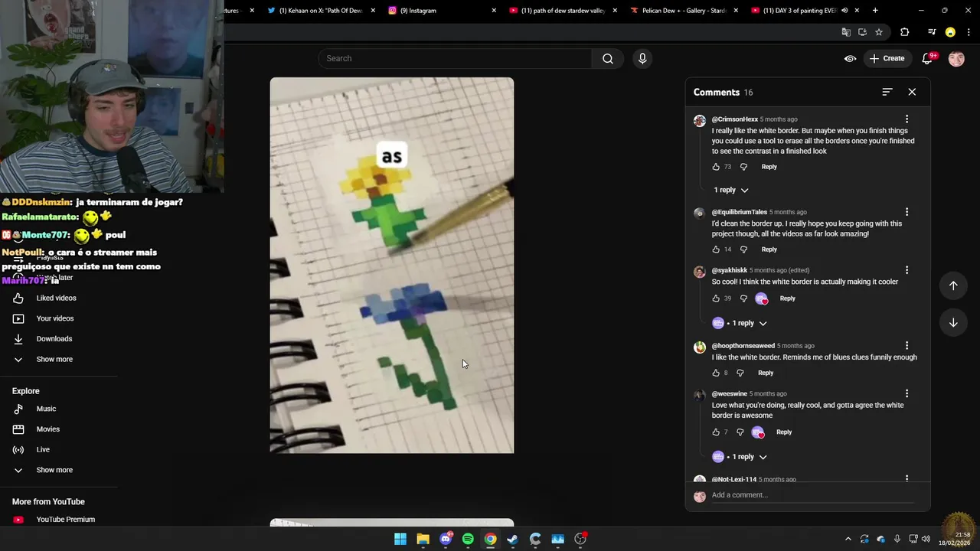
Task: Dislike the hoopthornseaweed comment
Action: pos(740,373)
